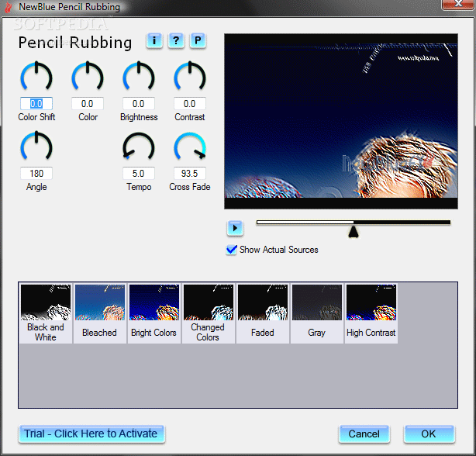Toggle Show Actual Sources checkbox
The height and width of the screenshot is (456, 476).
tap(232, 250)
